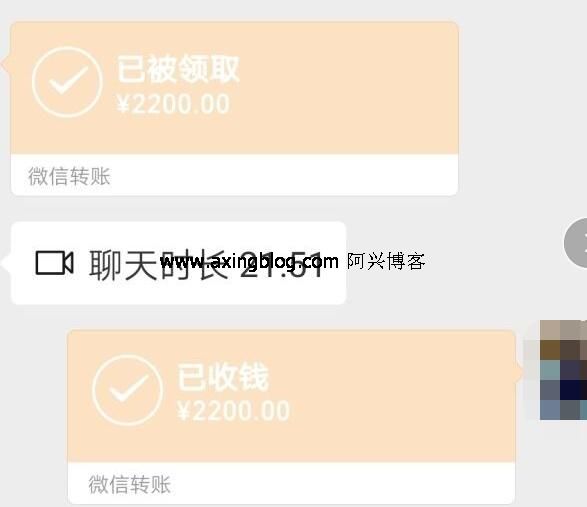Tap the video camera icon in the call message

(54, 263)
